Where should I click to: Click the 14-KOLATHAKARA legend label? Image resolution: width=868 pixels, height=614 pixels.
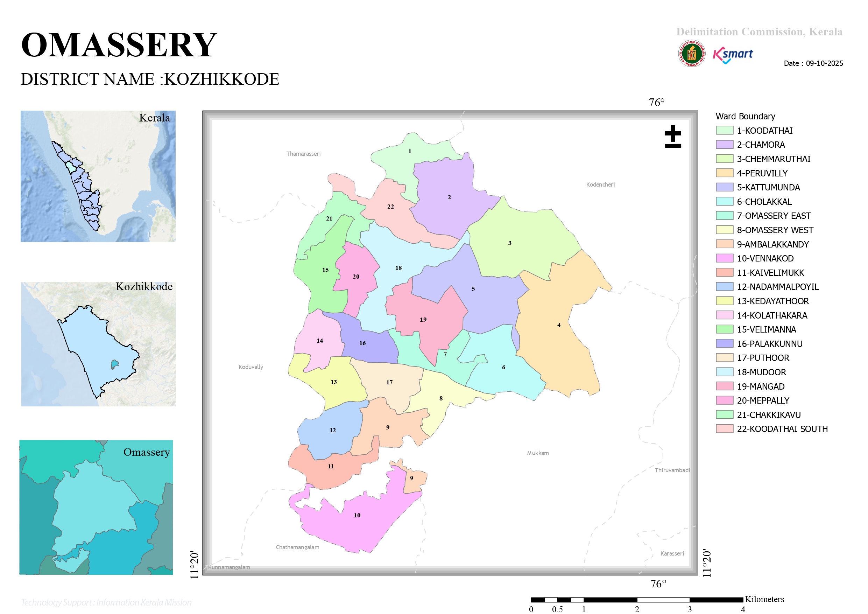pyautogui.click(x=772, y=315)
